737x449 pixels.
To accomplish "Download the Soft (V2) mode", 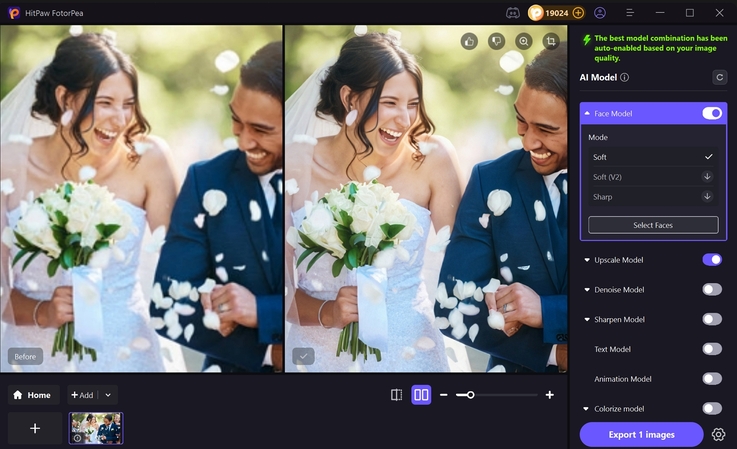I will 707,176.
